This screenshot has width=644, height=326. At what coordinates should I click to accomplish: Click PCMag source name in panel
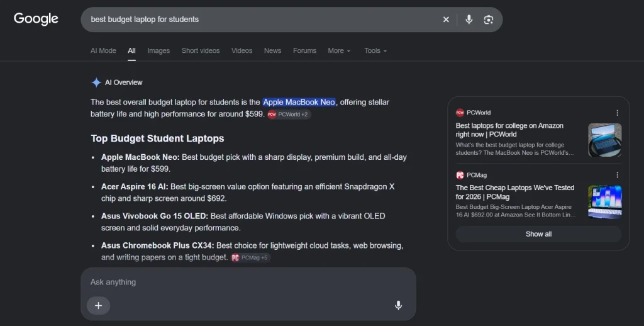pyautogui.click(x=477, y=175)
